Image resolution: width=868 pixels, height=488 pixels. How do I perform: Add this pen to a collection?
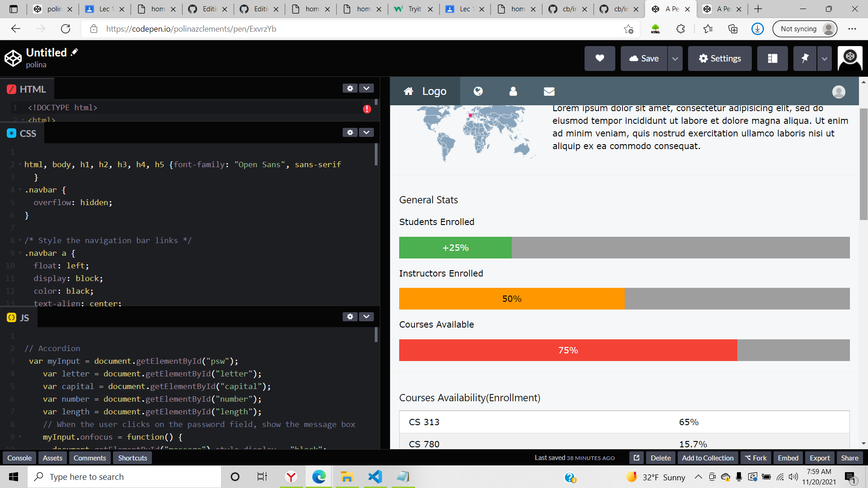pyautogui.click(x=708, y=458)
